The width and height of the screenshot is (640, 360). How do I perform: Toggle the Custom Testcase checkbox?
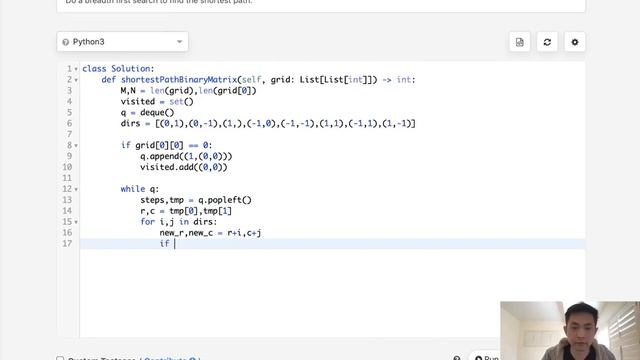tap(60, 358)
